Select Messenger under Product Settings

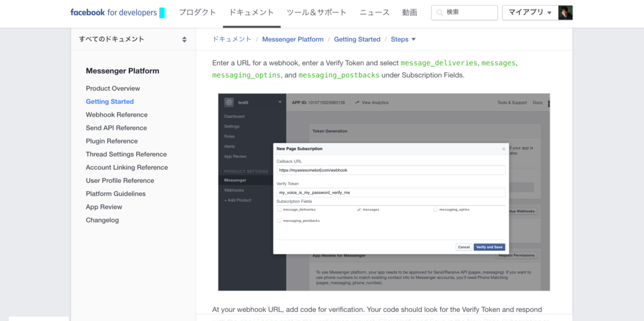point(235,180)
